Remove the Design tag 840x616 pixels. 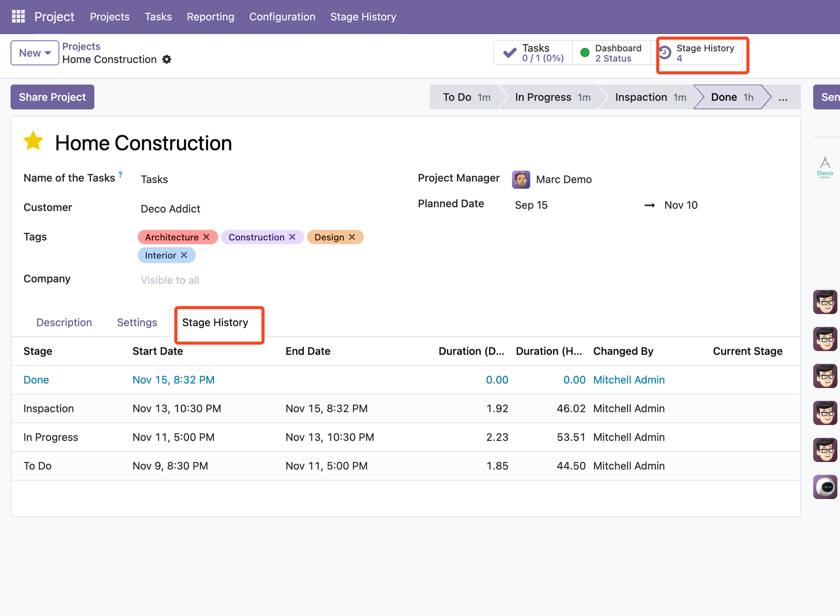[x=352, y=237]
